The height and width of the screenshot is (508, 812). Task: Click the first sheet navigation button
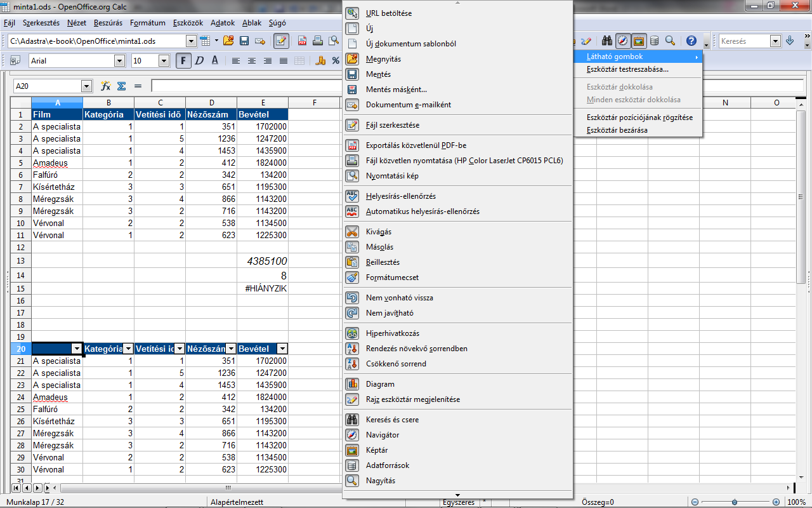click(16, 488)
